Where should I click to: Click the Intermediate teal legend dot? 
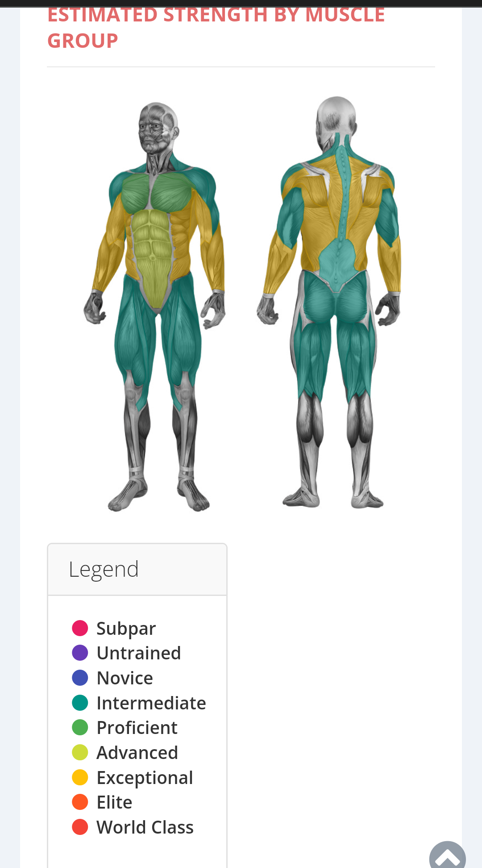80,703
